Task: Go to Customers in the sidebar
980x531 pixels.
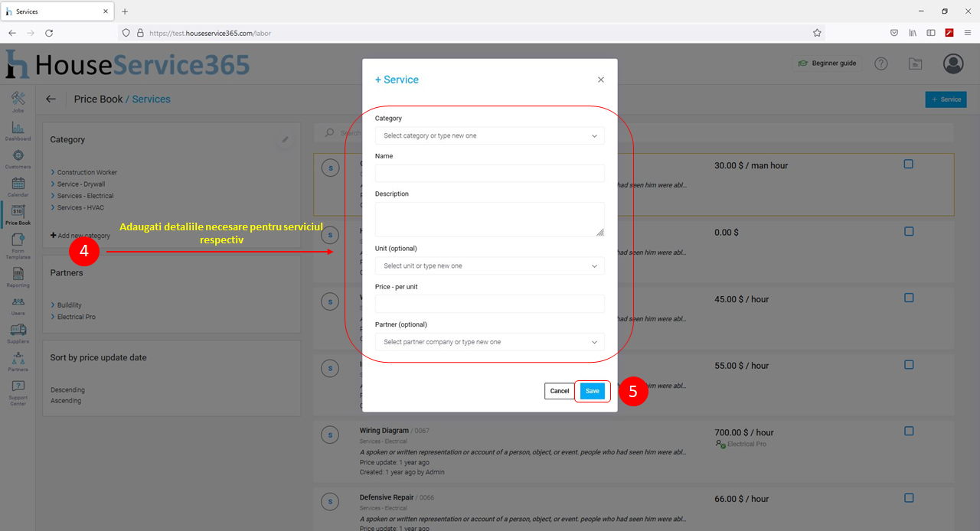Action: pos(18,158)
